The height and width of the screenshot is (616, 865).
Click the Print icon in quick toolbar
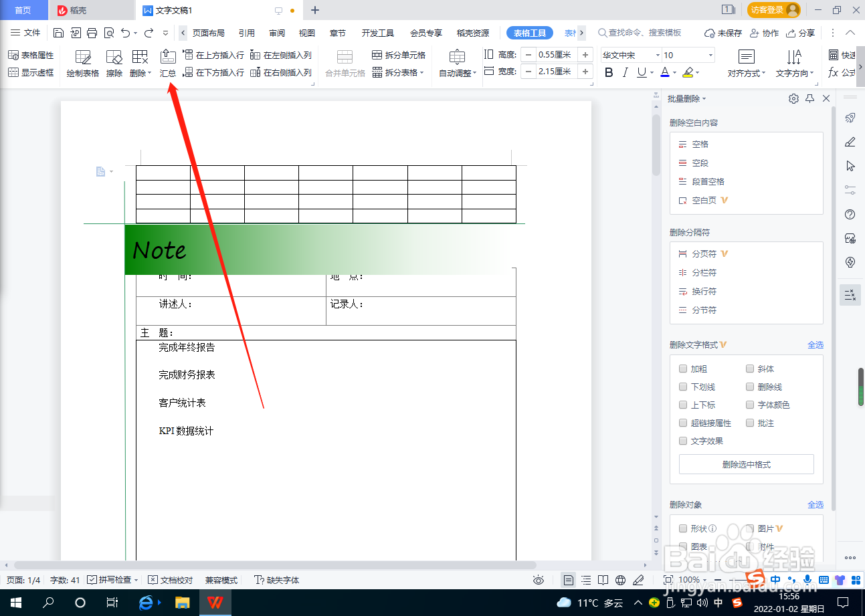92,33
